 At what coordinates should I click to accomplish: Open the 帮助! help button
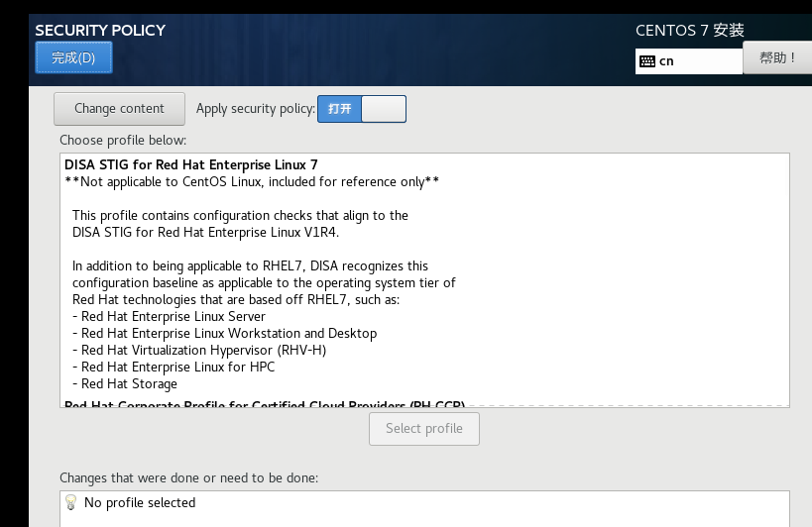(x=777, y=57)
